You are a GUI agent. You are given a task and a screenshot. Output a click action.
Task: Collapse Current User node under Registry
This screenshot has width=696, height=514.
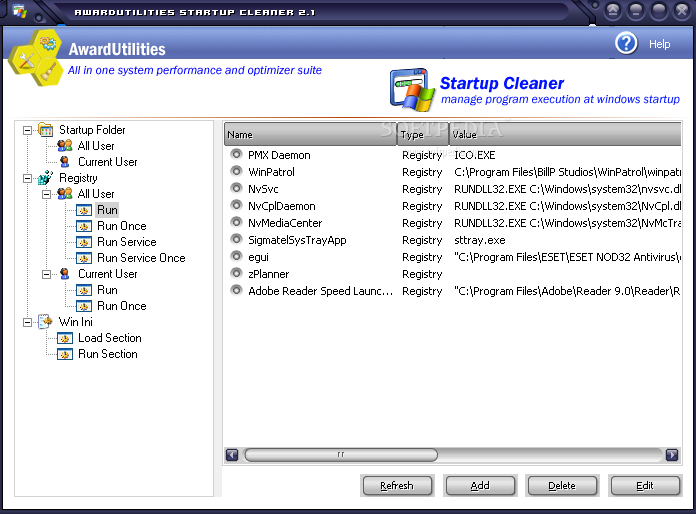47,274
